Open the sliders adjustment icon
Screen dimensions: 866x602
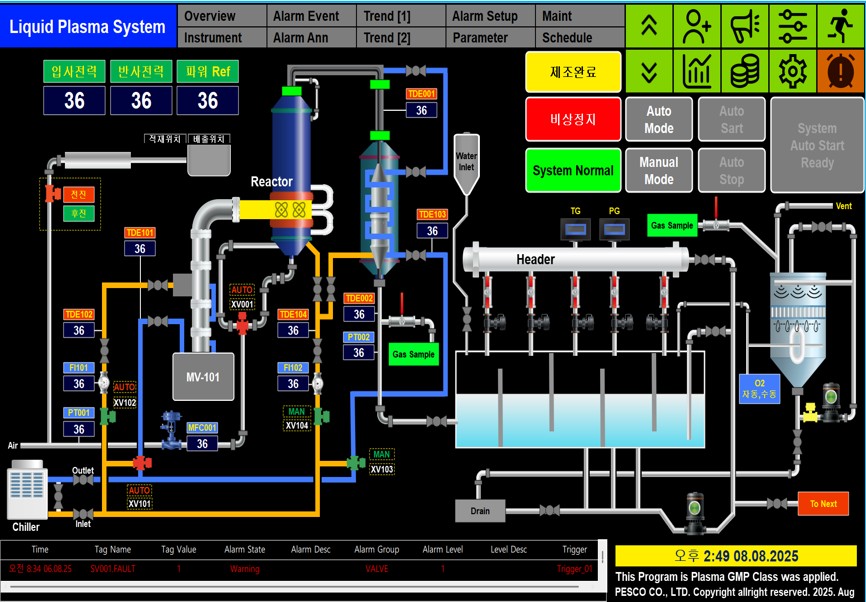[x=793, y=26]
